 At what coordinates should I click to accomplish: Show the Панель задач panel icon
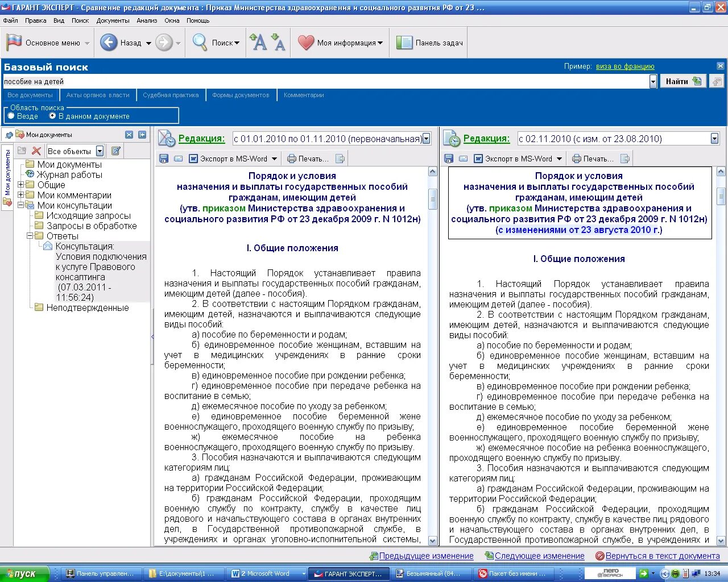click(x=404, y=43)
